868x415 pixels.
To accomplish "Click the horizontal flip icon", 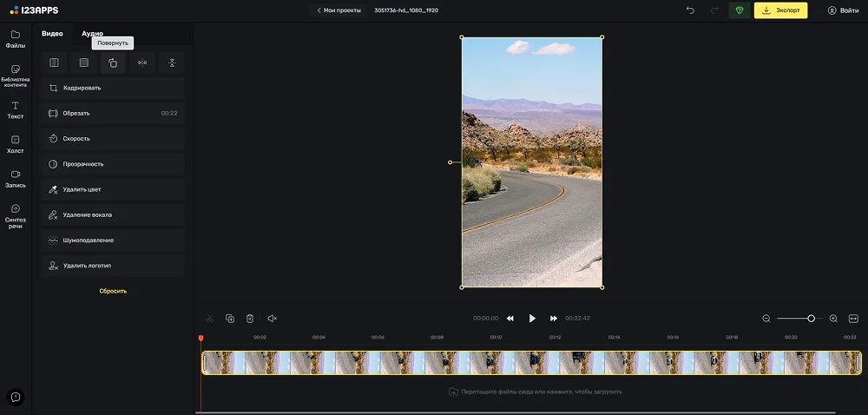I will (142, 63).
